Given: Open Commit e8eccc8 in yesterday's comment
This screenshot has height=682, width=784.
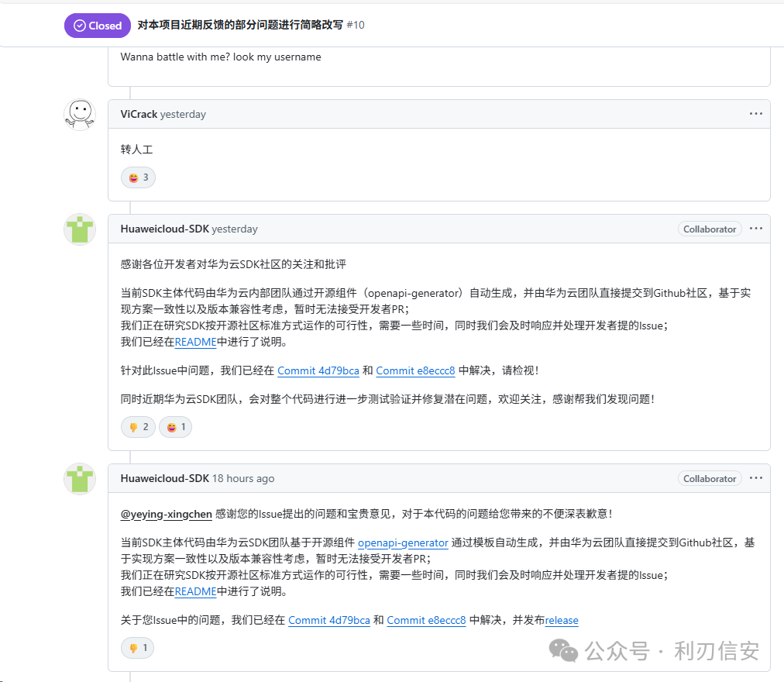Looking at the screenshot, I should [415, 370].
